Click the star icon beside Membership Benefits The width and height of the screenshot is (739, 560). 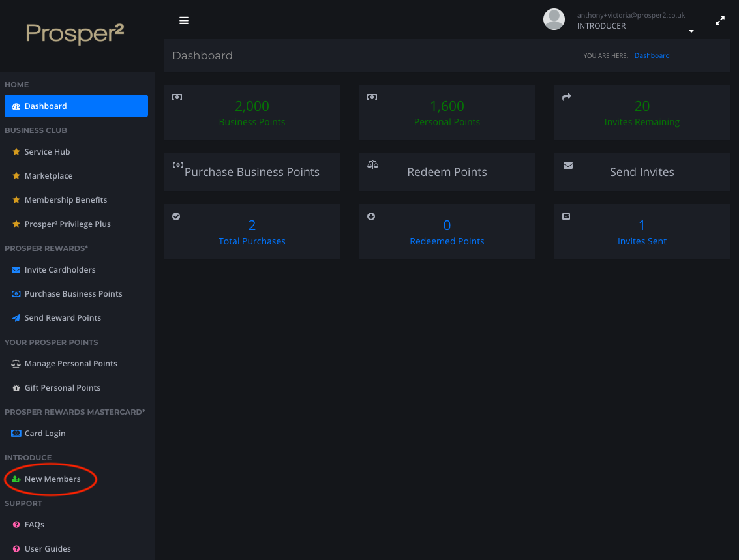[16, 199]
